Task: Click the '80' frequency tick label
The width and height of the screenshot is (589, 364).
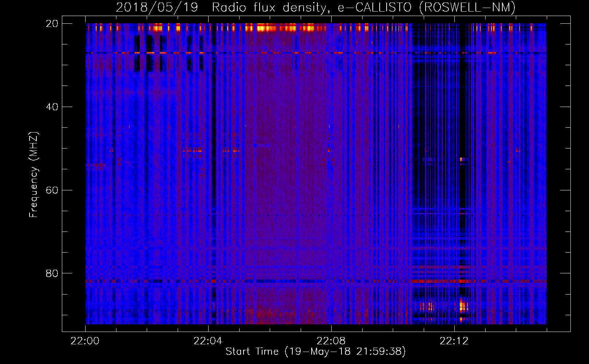Action: point(52,273)
